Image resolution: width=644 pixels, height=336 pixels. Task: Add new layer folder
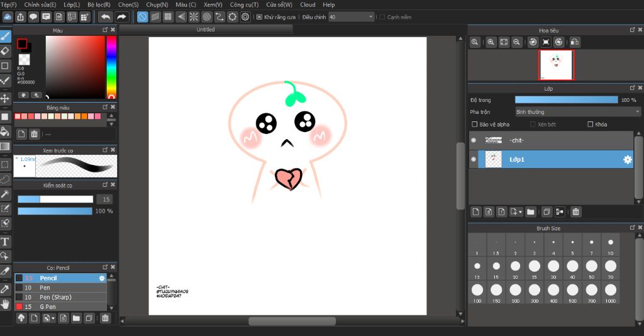click(531, 212)
